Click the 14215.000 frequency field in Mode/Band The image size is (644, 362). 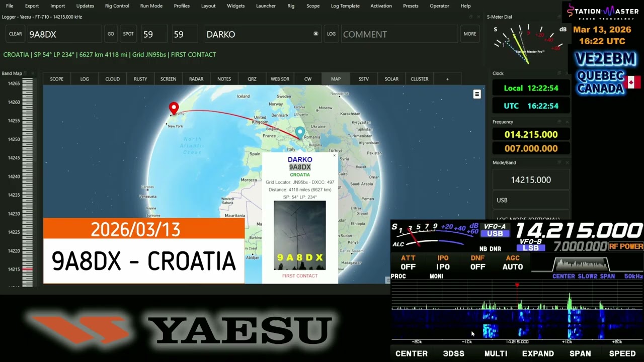click(531, 179)
